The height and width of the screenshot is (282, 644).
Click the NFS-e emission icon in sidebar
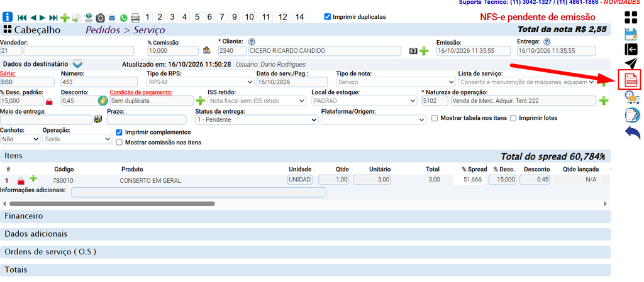(630, 80)
